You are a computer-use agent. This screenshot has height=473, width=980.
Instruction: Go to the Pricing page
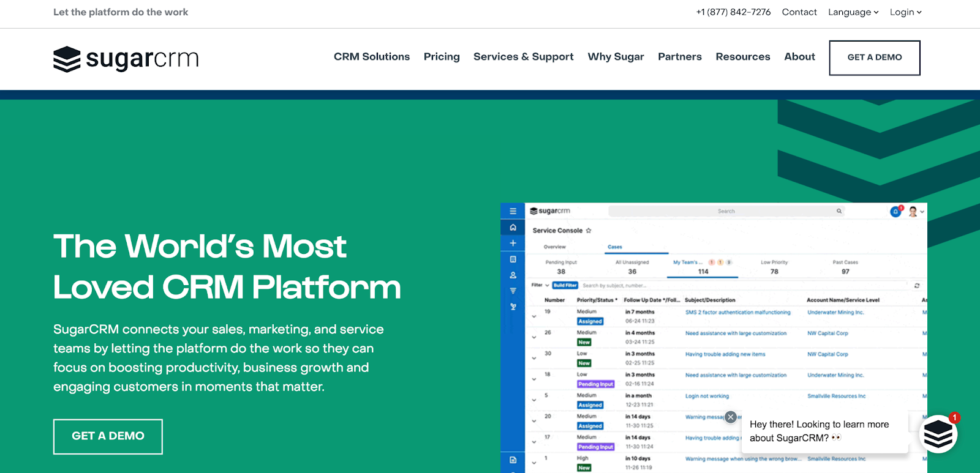tap(442, 56)
